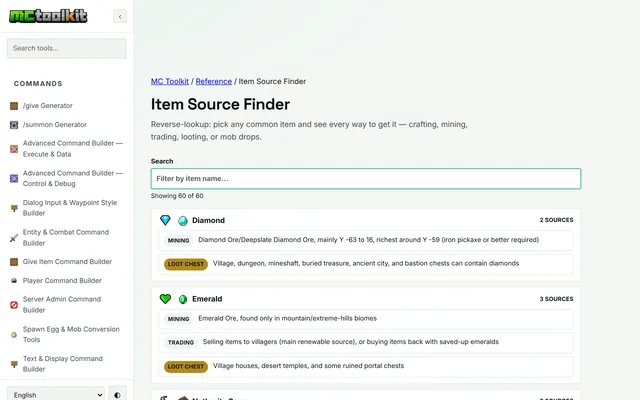Click Diamond Ore mining description text
The width and height of the screenshot is (640, 400).
(369, 240)
